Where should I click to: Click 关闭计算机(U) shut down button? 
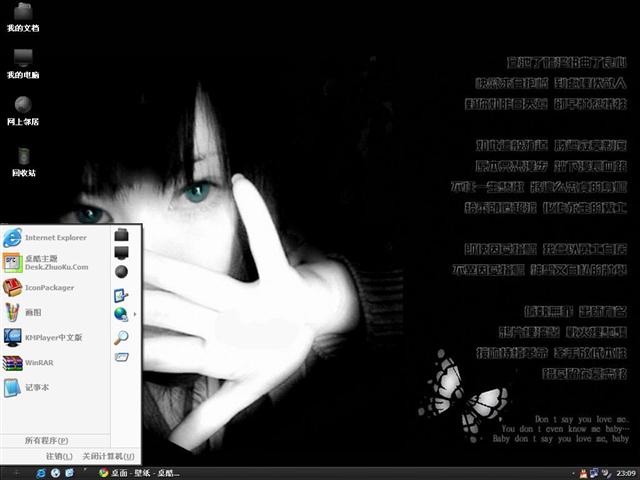click(x=108, y=456)
